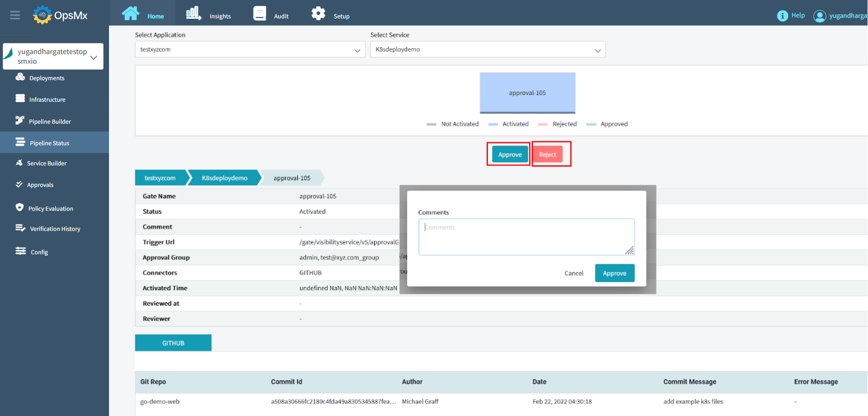
Task: Open the Insights chart icon
Action: 193,13
